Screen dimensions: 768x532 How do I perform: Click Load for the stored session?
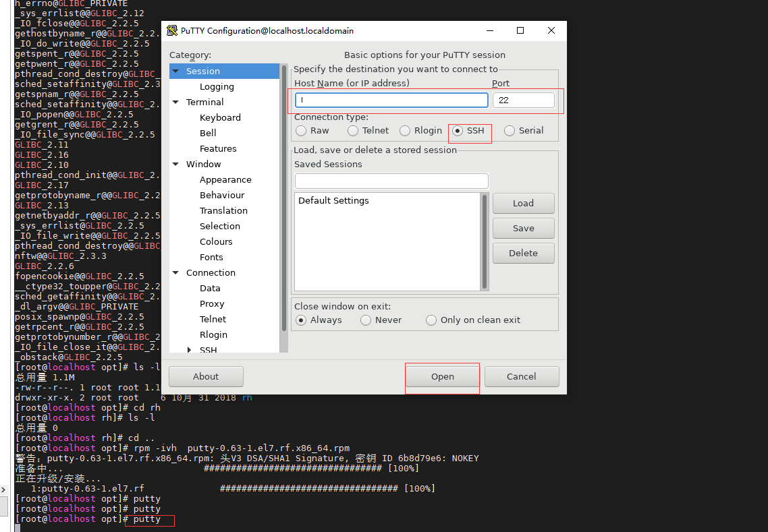pyautogui.click(x=523, y=204)
